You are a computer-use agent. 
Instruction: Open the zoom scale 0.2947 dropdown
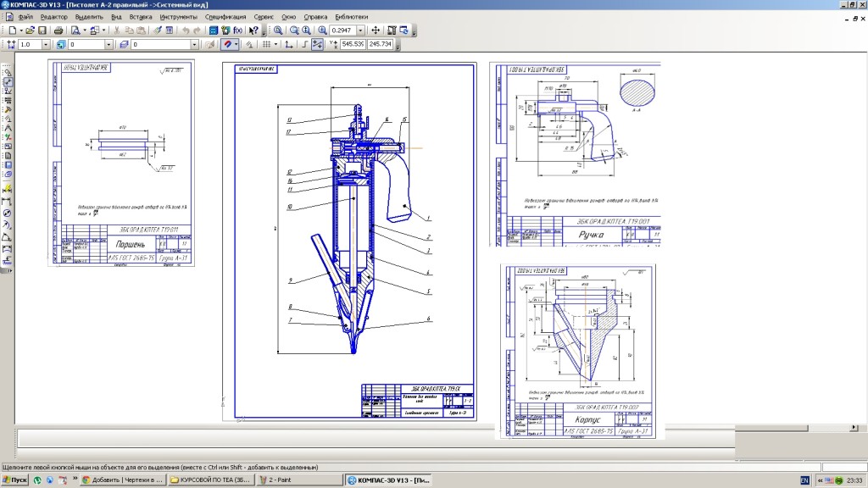click(x=360, y=30)
